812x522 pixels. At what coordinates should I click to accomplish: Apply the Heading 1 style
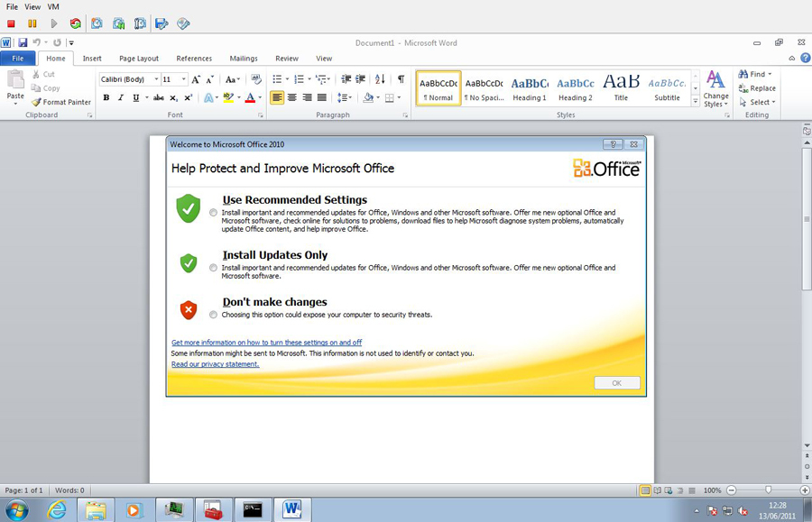[x=530, y=88]
